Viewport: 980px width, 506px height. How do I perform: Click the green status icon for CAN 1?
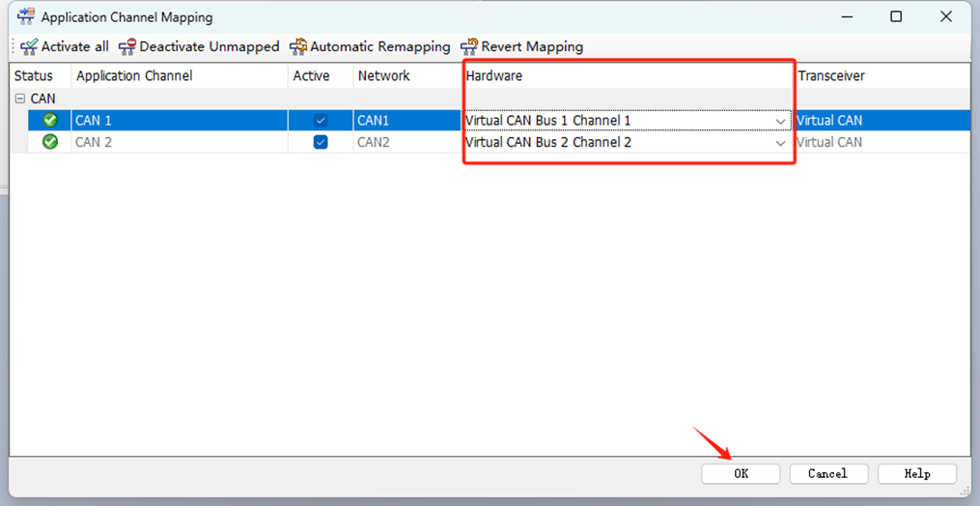click(x=50, y=121)
